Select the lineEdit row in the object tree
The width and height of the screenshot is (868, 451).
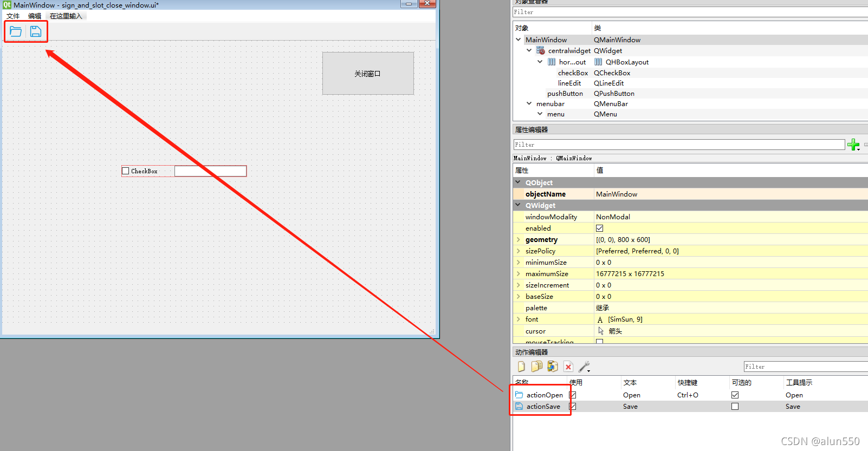[690, 83]
